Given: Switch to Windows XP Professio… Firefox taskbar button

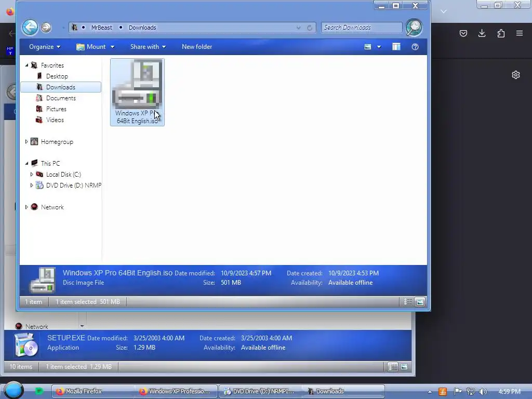Looking at the screenshot, I should tap(176, 391).
